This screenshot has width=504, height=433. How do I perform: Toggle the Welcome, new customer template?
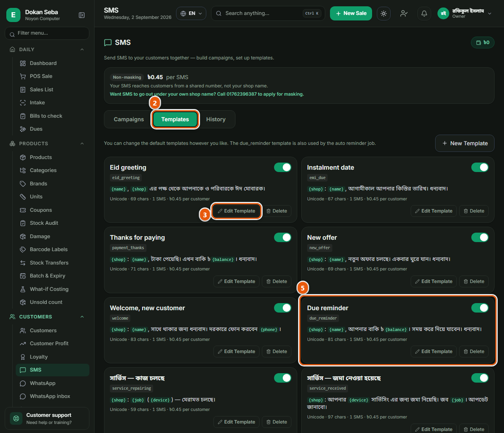pyautogui.click(x=283, y=308)
